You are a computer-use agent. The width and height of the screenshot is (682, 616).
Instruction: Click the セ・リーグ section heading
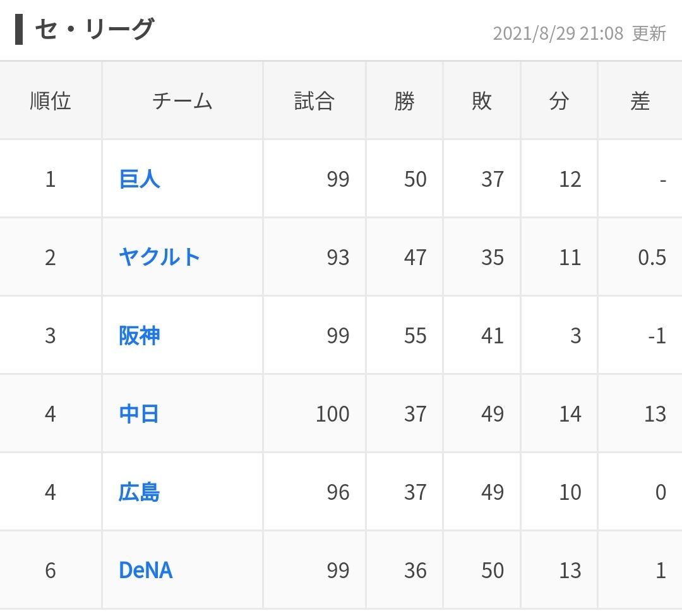point(94,30)
